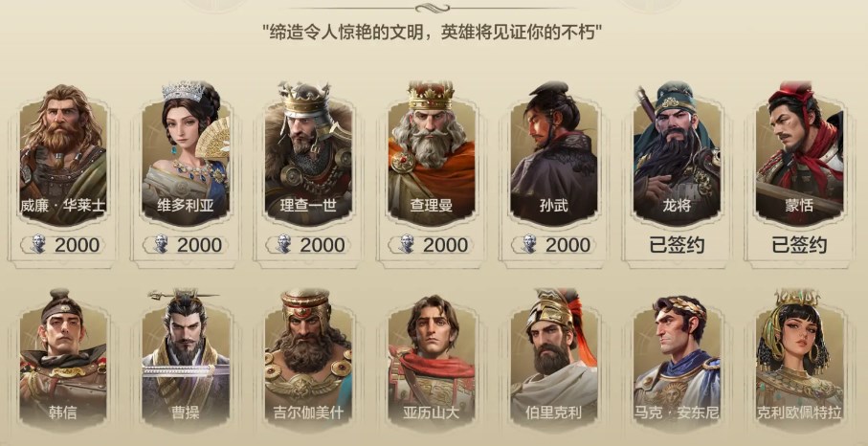Screen dimensions: 868x446
Task: Click the 2000 price under 威廉·华莱士
Action: [77, 245]
